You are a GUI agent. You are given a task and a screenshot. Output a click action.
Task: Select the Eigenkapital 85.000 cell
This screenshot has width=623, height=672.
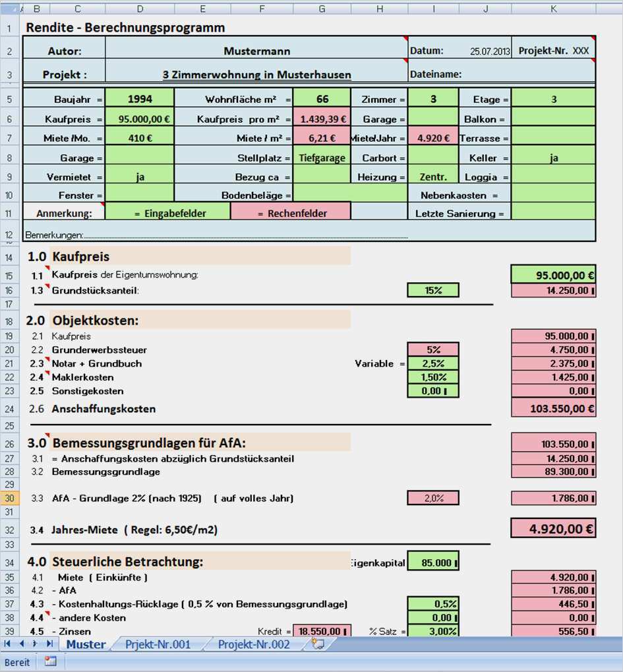[x=433, y=563]
